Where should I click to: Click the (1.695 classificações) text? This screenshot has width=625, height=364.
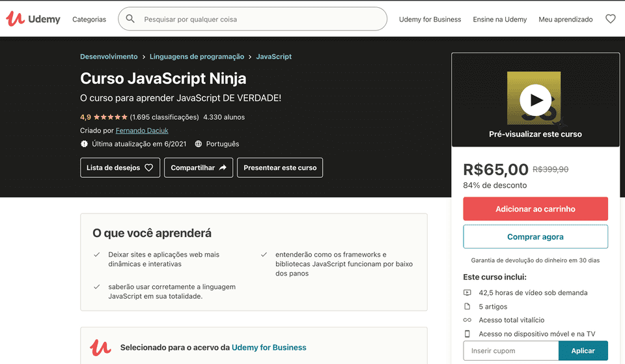click(x=164, y=117)
